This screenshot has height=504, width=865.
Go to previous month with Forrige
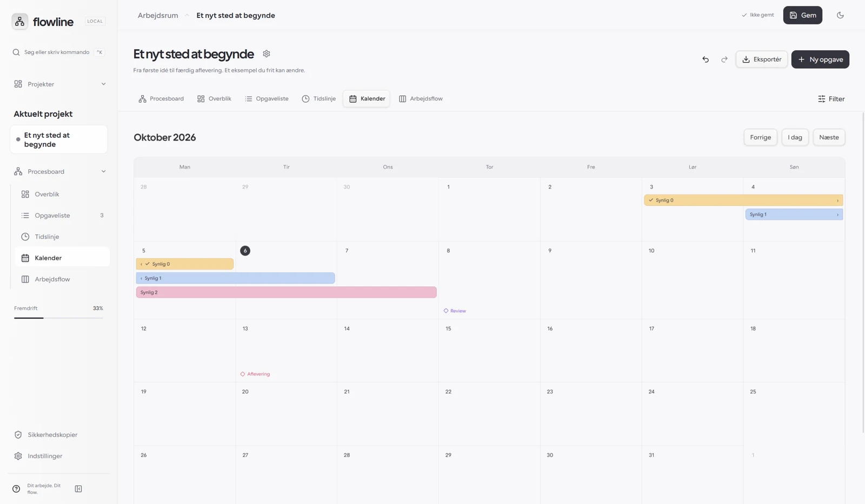760,137
